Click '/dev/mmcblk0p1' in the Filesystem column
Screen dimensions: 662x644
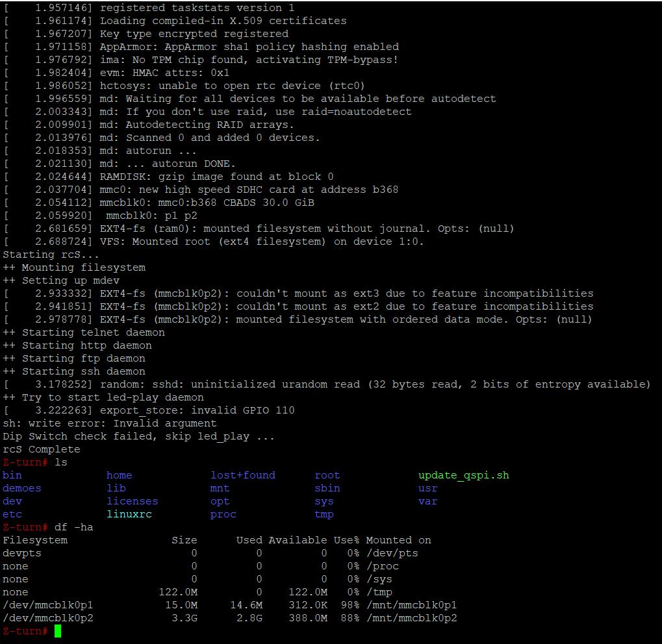click(47, 605)
